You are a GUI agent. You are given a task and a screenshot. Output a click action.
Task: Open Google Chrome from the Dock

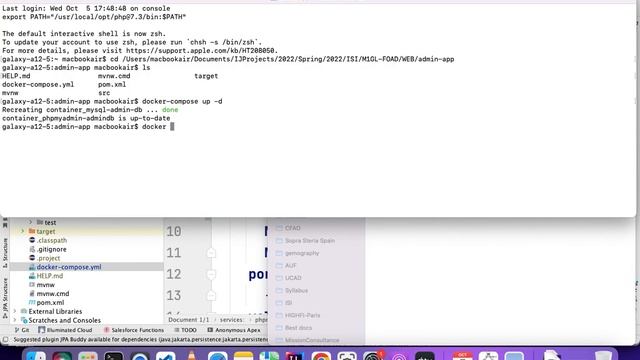[x=321, y=356]
